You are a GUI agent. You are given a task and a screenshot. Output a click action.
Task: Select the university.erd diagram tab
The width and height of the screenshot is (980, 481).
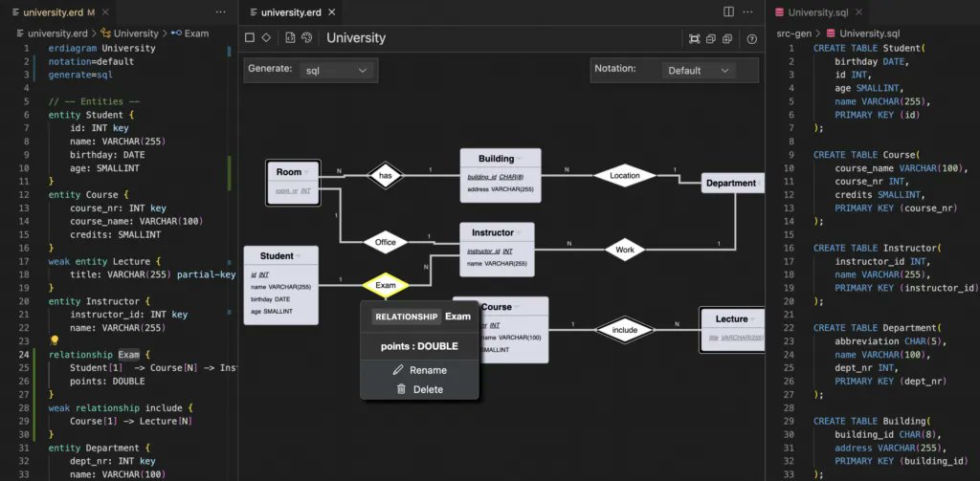point(291,11)
